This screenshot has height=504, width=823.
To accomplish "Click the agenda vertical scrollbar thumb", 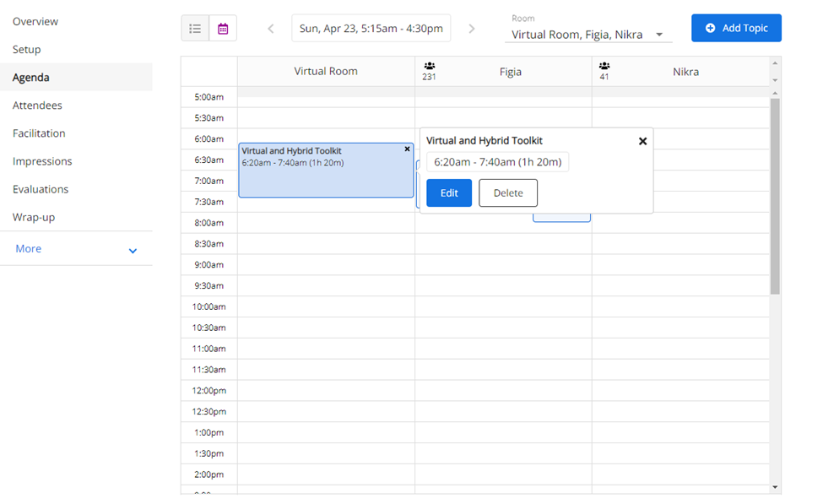I will pos(775,194).
